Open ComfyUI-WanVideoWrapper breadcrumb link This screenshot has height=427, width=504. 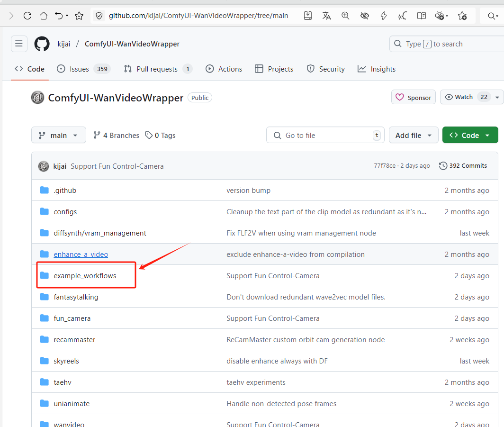coord(132,44)
